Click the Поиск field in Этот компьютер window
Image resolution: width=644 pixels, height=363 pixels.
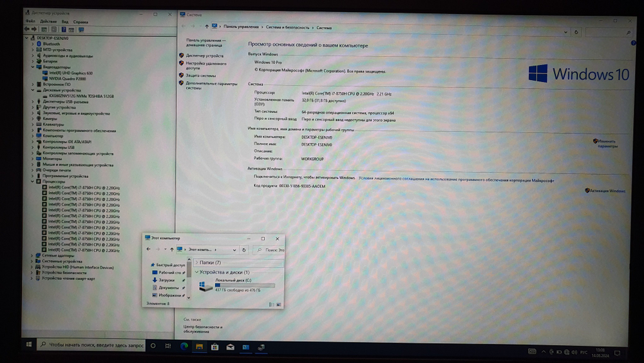(269, 250)
